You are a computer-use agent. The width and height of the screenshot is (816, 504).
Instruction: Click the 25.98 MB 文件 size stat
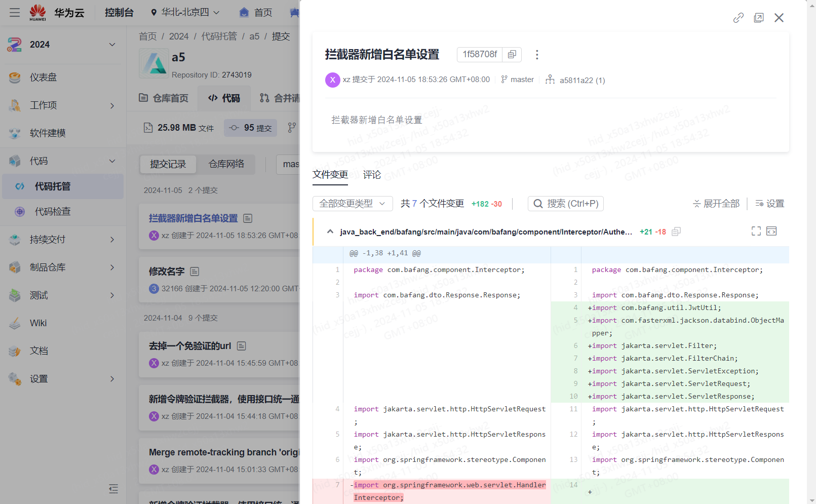(x=179, y=128)
